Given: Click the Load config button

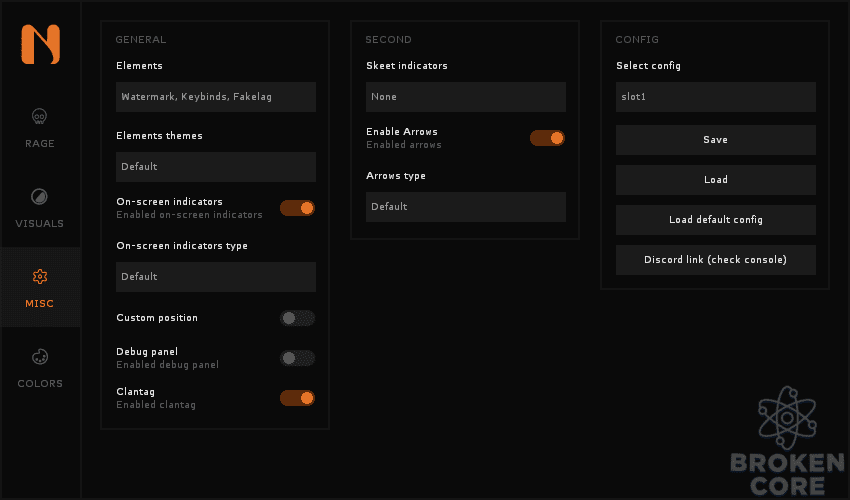Looking at the screenshot, I should pyautogui.click(x=716, y=180).
